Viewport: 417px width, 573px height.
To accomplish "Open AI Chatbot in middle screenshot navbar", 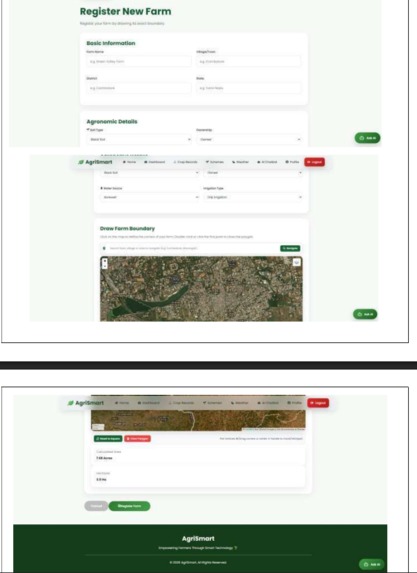I will (267, 162).
